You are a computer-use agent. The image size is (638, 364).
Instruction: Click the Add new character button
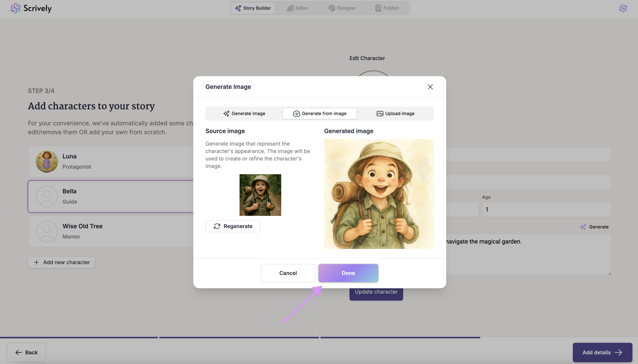pyautogui.click(x=61, y=262)
